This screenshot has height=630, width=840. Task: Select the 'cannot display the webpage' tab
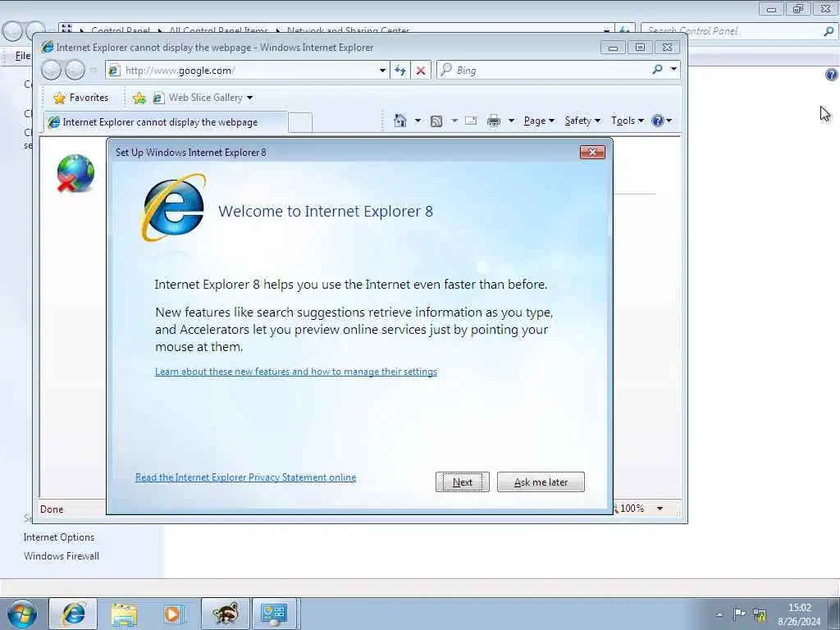pos(165,122)
